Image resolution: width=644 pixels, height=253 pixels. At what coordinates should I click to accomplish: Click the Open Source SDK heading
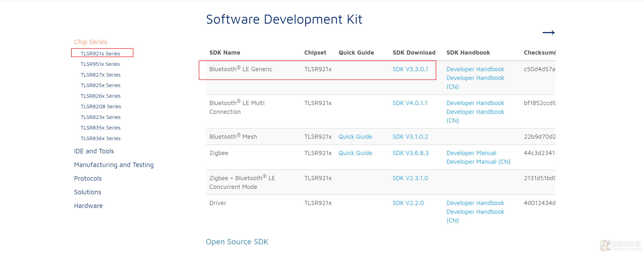coord(237,242)
